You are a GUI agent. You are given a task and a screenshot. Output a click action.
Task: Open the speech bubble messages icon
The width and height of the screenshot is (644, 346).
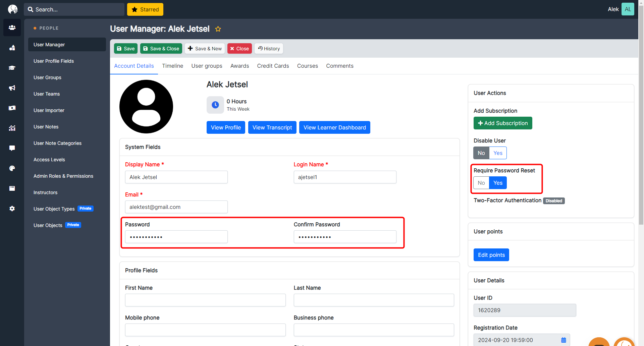coord(12,148)
